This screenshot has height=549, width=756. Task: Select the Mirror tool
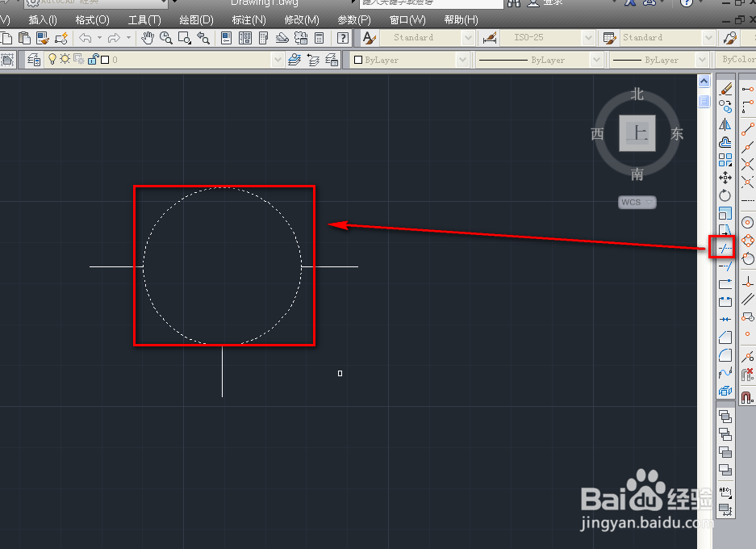pyautogui.click(x=725, y=124)
